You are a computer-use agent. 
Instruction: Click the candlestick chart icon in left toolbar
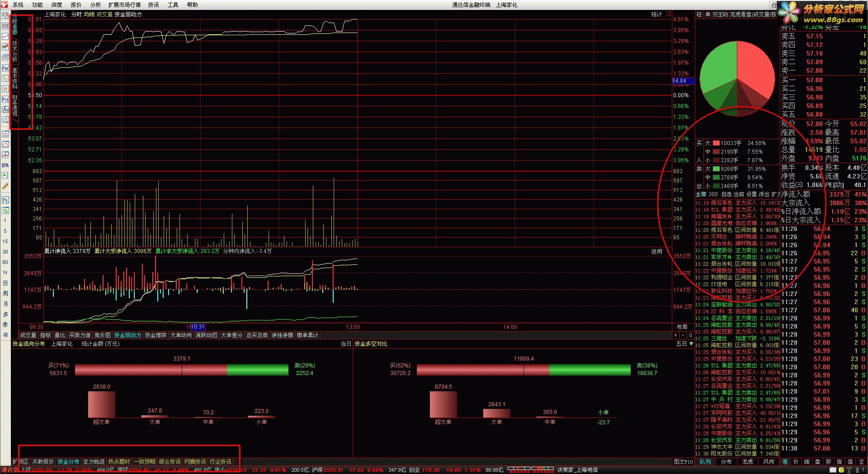tap(5, 47)
